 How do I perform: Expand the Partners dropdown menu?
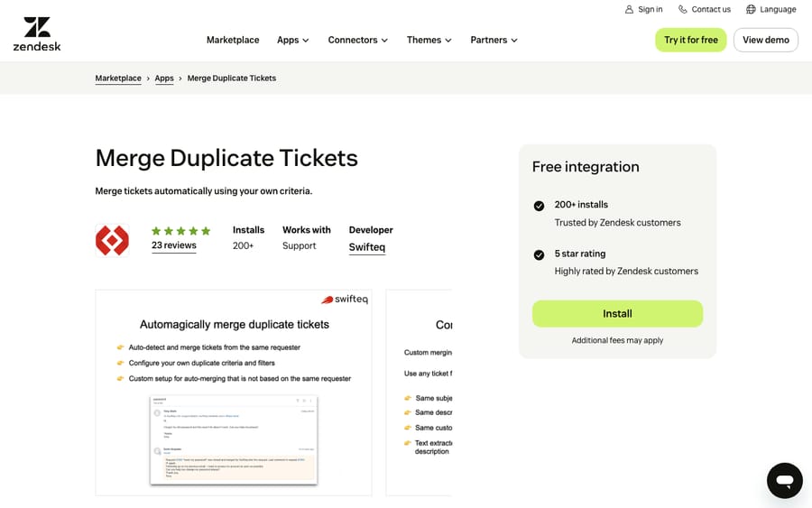(494, 40)
